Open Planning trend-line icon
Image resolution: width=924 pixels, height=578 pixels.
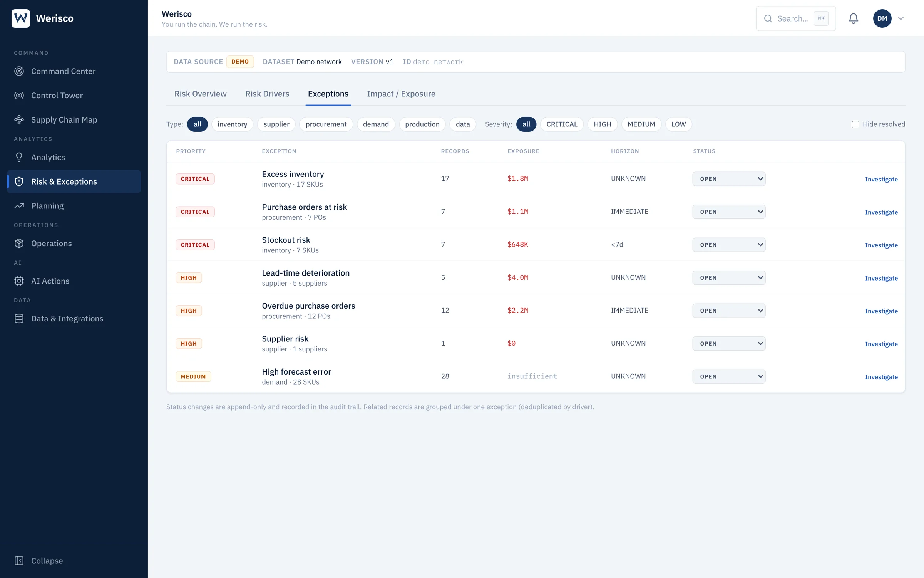coord(19,206)
